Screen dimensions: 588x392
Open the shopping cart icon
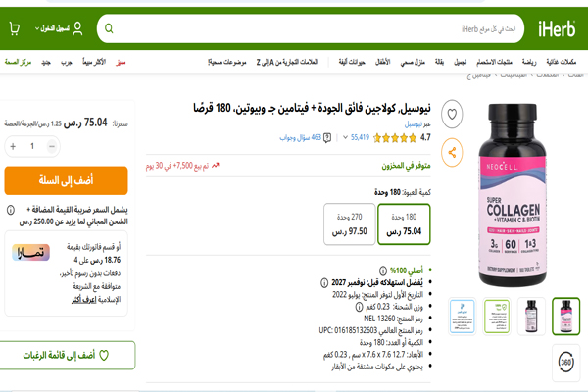(15, 28)
